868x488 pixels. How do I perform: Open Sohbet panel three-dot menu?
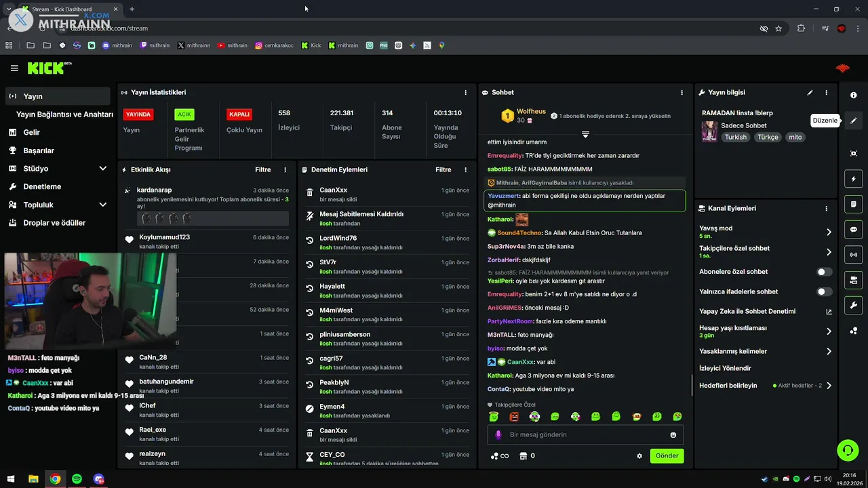coord(682,93)
